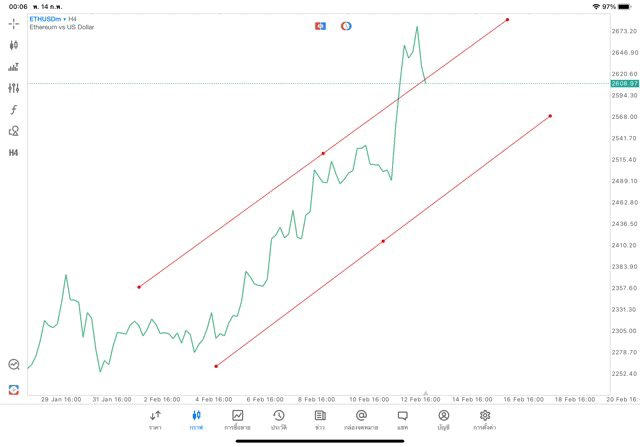
Task: Open the ประวัติ (History) tab
Action: [x=279, y=419]
